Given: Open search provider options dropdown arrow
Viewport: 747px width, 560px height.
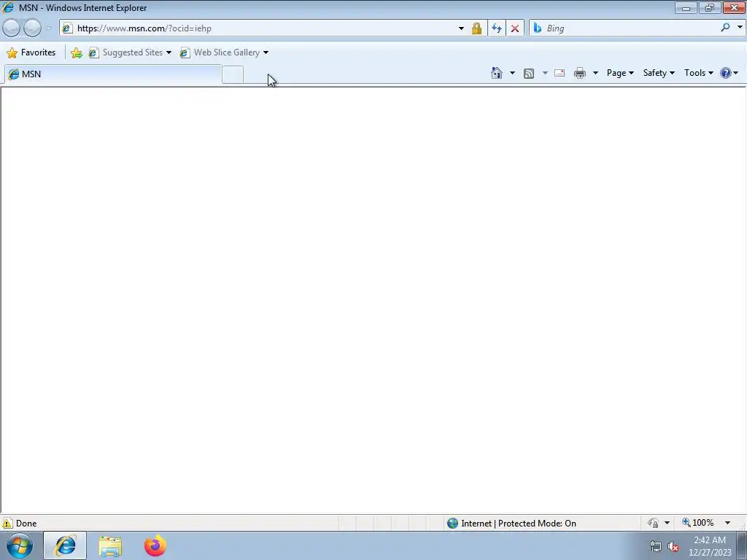Looking at the screenshot, I should click(740, 28).
